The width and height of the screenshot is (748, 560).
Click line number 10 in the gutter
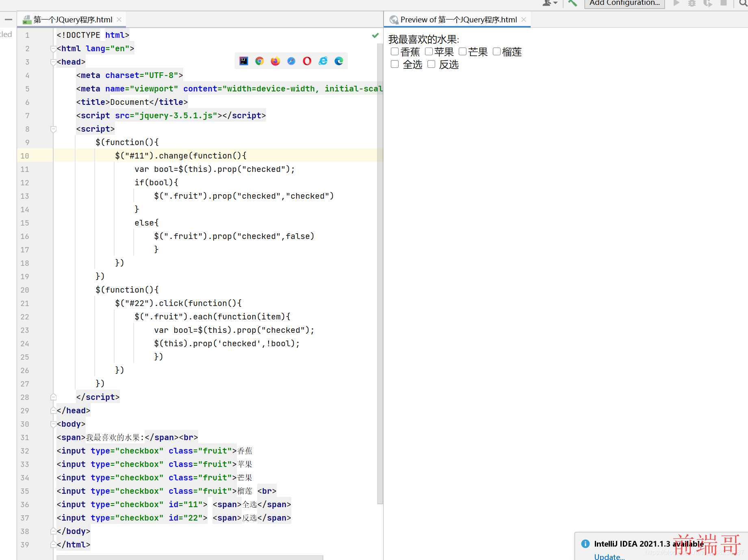pyautogui.click(x=25, y=156)
